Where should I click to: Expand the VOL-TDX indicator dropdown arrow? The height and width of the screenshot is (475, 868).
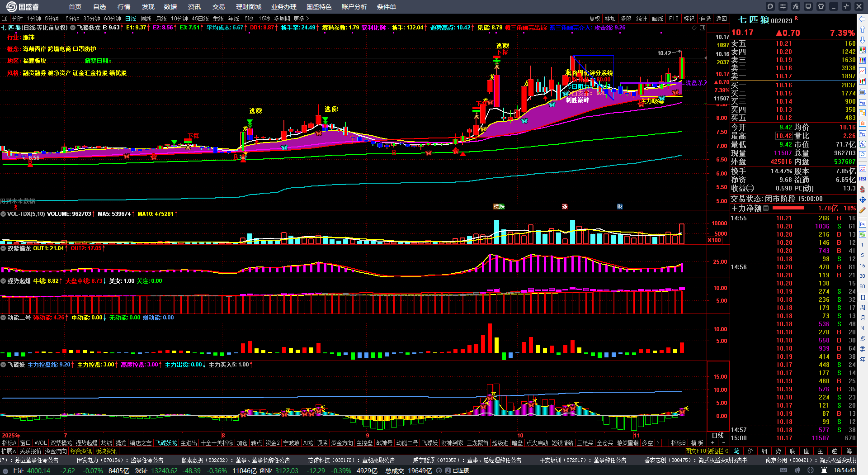tap(3, 214)
